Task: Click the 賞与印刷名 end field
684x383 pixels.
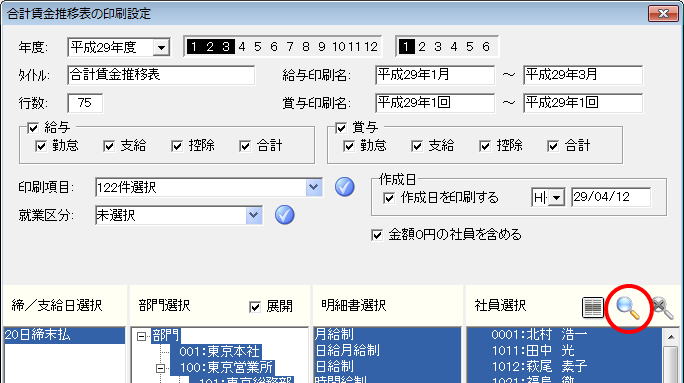Action: pyautogui.click(x=583, y=103)
